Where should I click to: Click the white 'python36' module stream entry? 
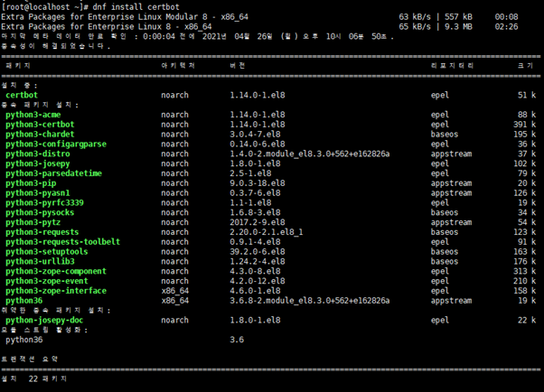[23, 340]
